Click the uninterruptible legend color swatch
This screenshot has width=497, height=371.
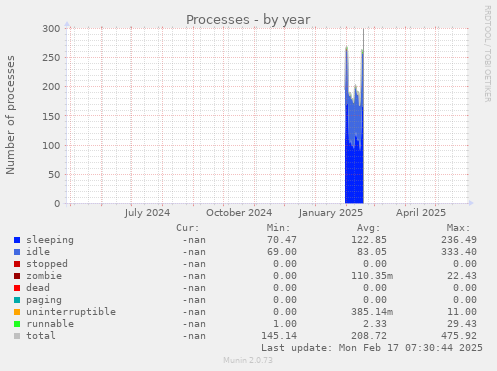coord(17,312)
